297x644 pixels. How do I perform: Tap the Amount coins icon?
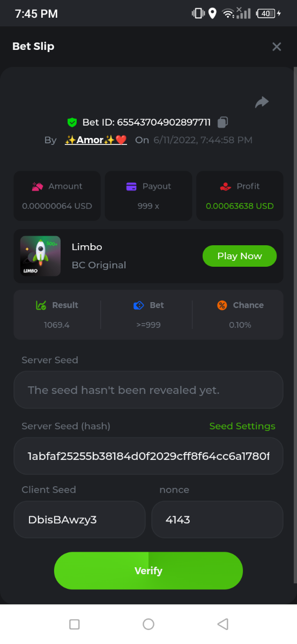click(38, 186)
